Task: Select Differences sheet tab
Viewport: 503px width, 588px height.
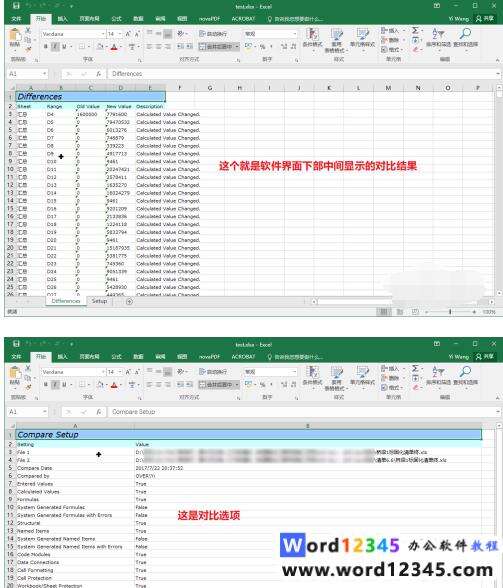Action: (x=66, y=301)
